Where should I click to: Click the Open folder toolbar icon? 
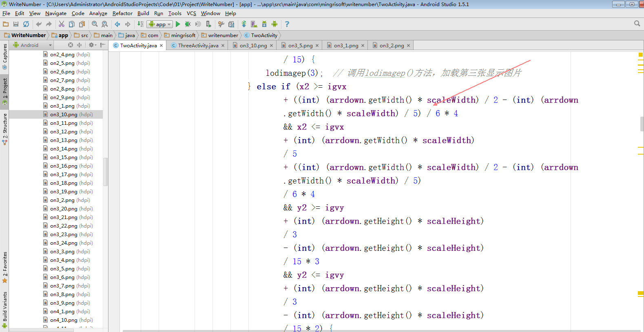[6, 24]
